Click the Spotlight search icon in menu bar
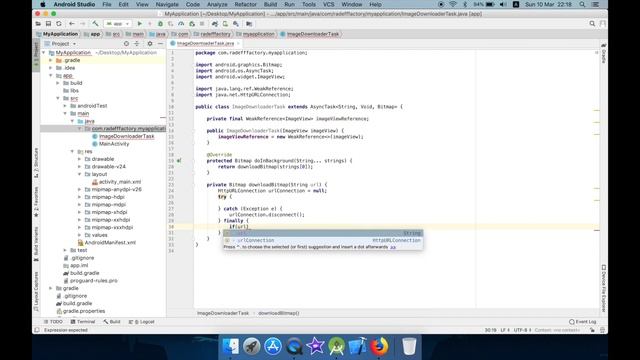The image size is (640, 360). click(x=582, y=4)
